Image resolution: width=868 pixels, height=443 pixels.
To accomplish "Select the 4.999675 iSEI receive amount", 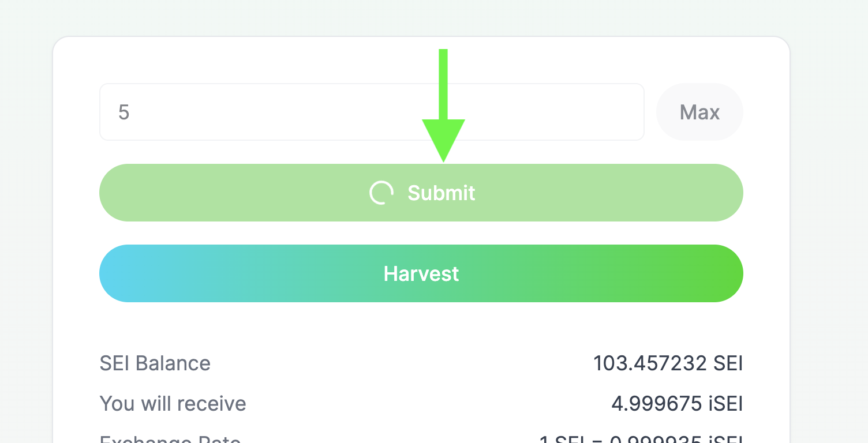I will (x=677, y=404).
